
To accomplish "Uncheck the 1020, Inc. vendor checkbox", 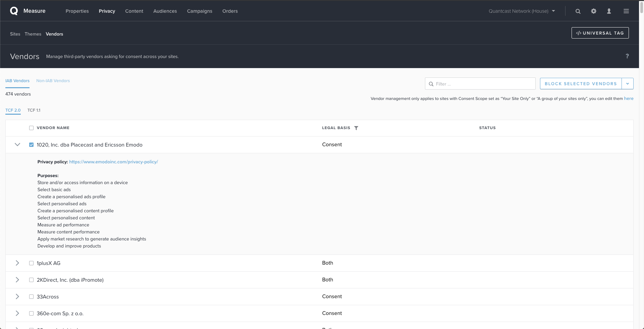I will (31, 145).
